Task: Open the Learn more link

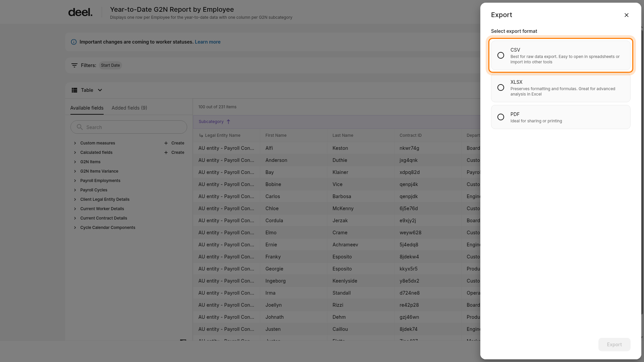Action: tap(208, 42)
